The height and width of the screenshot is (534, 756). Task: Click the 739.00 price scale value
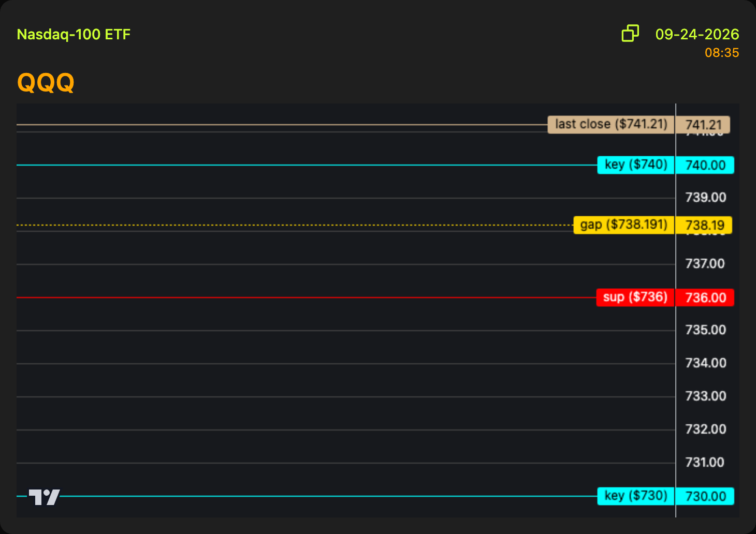click(706, 198)
